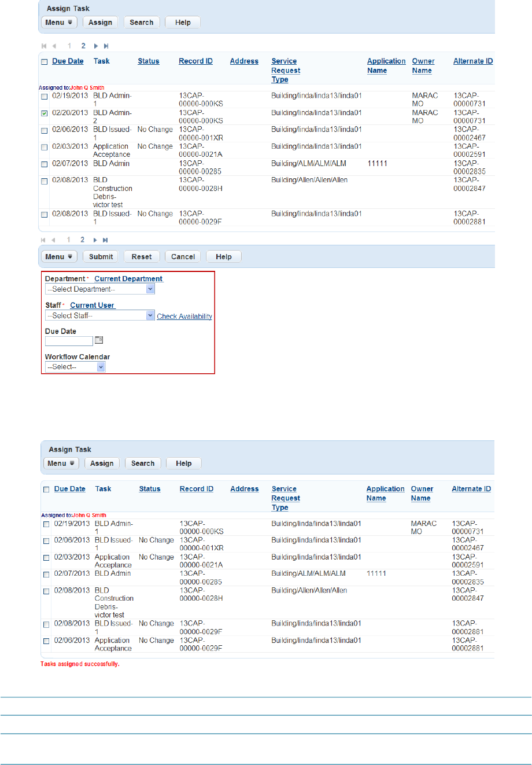Click 'Building/Allen/Allen/Allen' in the upper table

309,180
